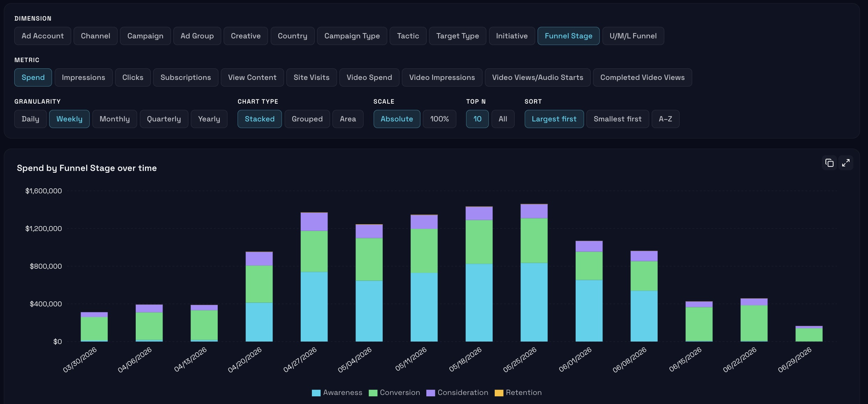Screen dimensions: 868x404
Task: Select the Subscriptions metric
Action: tap(186, 77)
